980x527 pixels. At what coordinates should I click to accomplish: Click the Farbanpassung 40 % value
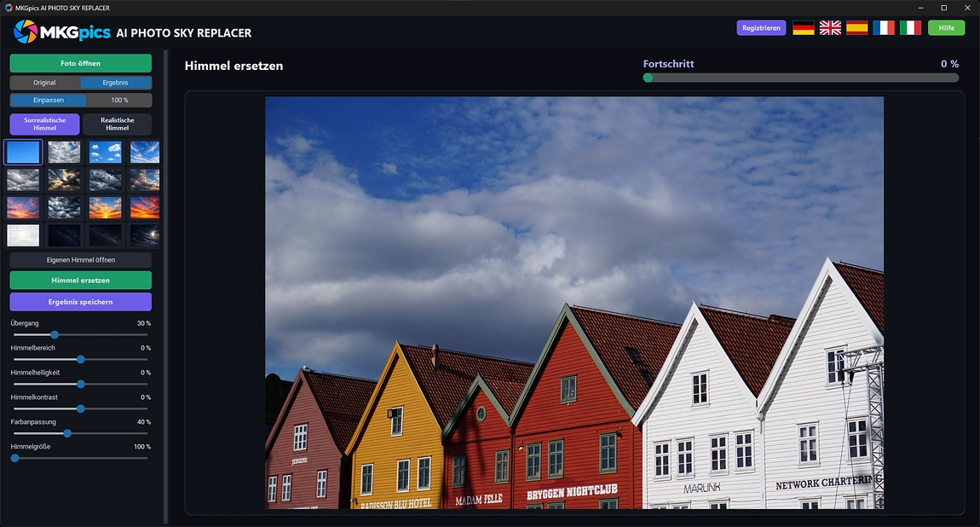coord(144,422)
